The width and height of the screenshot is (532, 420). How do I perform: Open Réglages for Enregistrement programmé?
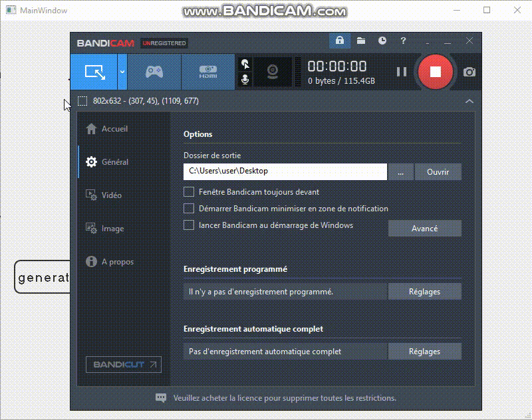tap(425, 292)
